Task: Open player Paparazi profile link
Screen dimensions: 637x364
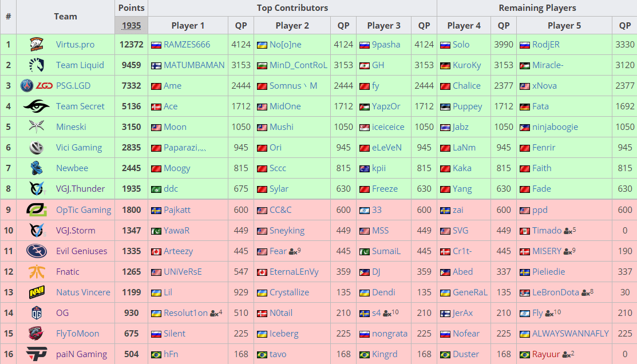Action: pos(185,148)
